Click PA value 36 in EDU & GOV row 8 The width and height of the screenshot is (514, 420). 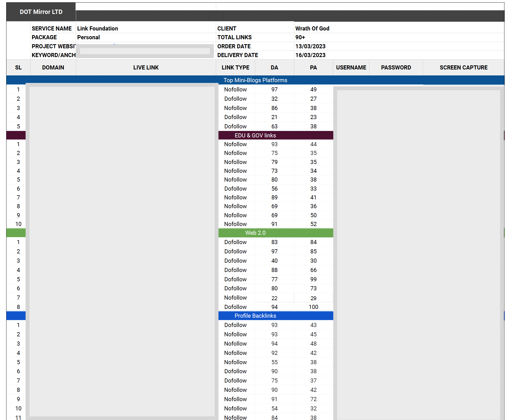tap(313, 206)
